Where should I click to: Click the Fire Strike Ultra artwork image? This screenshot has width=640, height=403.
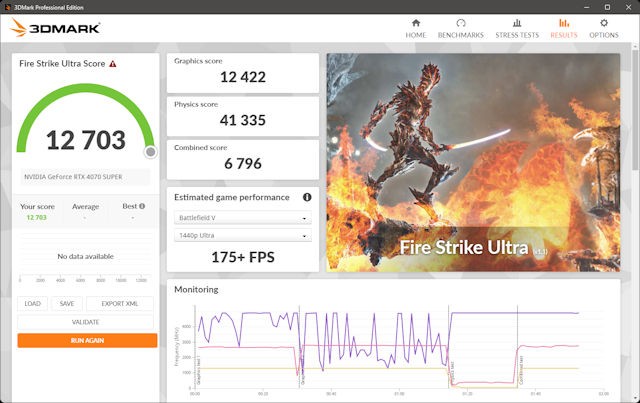473,163
